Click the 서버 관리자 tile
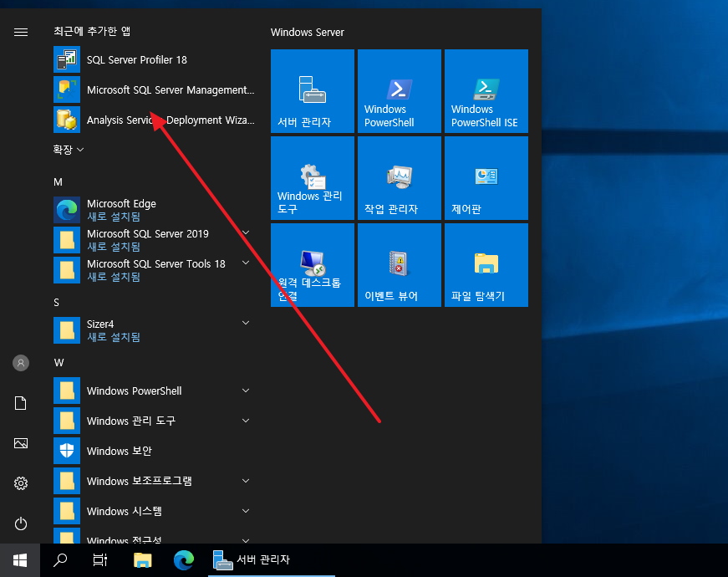Screen dimensions: 728x577 pos(313,91)
